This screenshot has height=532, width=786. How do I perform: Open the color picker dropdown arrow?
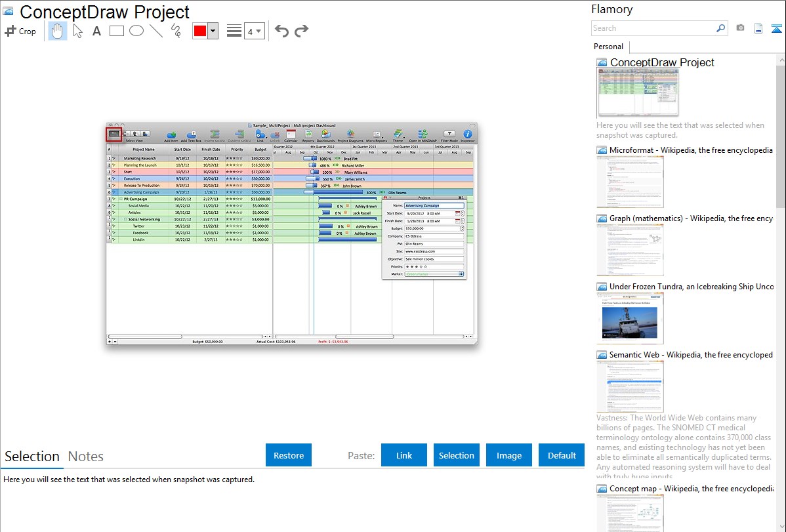(x=213, y=31)
